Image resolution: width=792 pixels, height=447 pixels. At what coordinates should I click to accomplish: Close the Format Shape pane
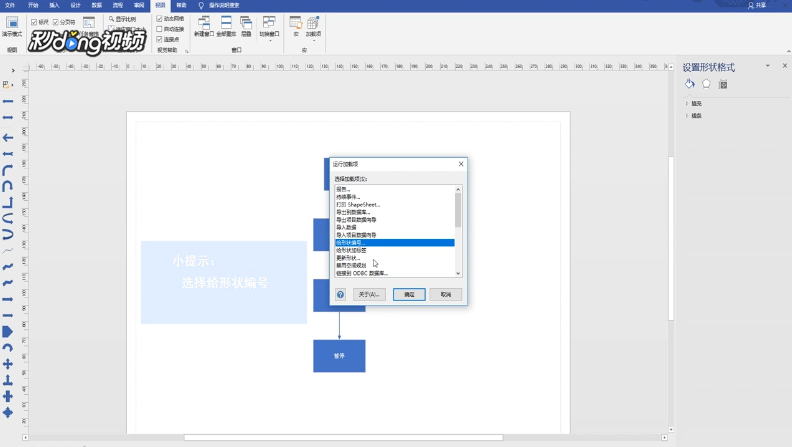[784, 66]
